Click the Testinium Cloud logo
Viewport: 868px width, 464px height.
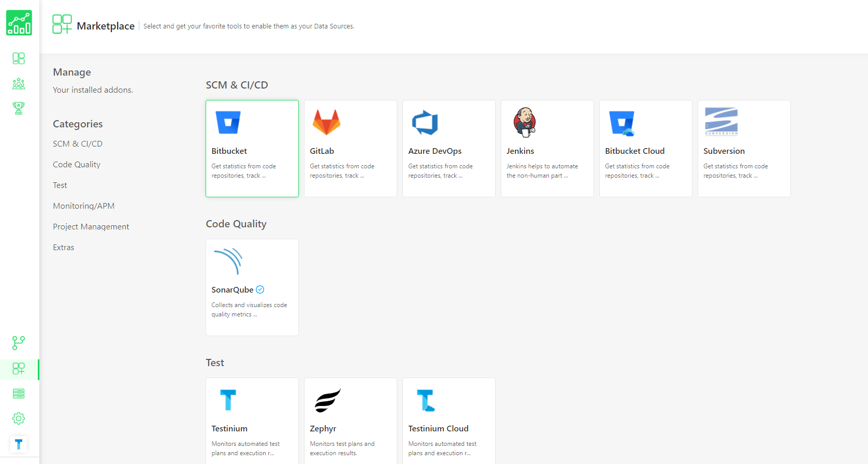pos(426,400)
